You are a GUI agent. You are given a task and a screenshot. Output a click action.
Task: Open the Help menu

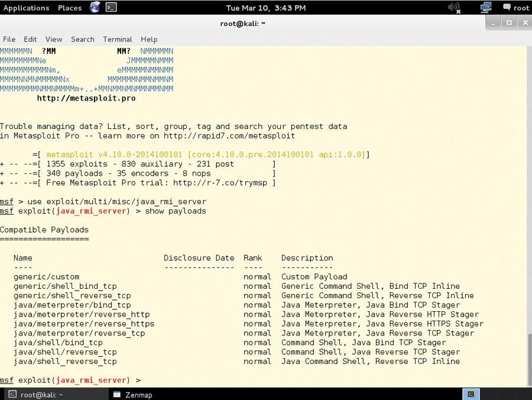pyautogui.click(x=149, y=40)
